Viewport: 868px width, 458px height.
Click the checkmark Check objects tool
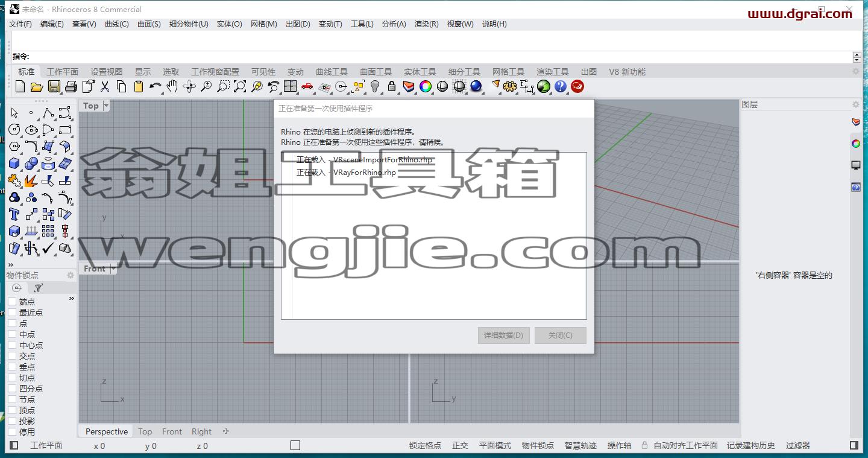coord(48,248)
